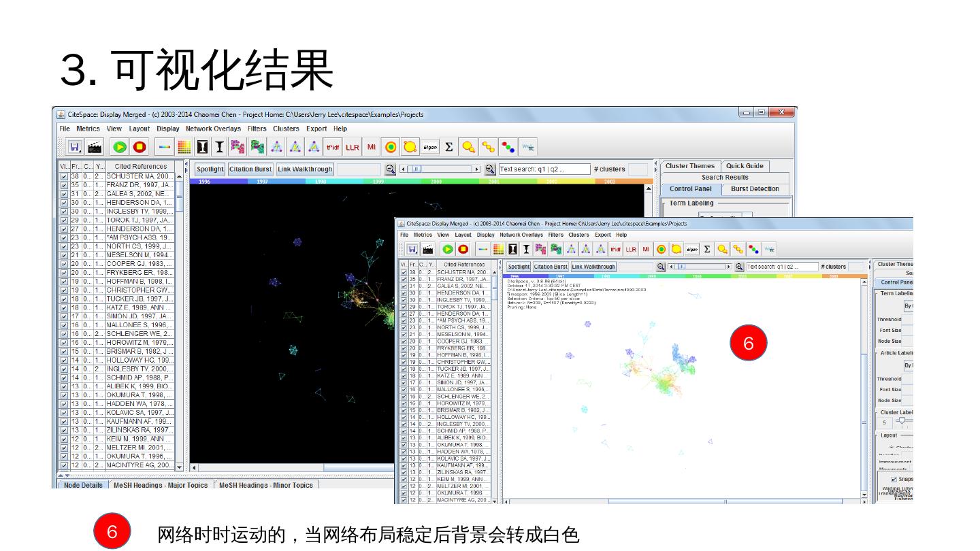
Task: Click the Eigen icon in the front window toolbar
Action: point(692,249)
